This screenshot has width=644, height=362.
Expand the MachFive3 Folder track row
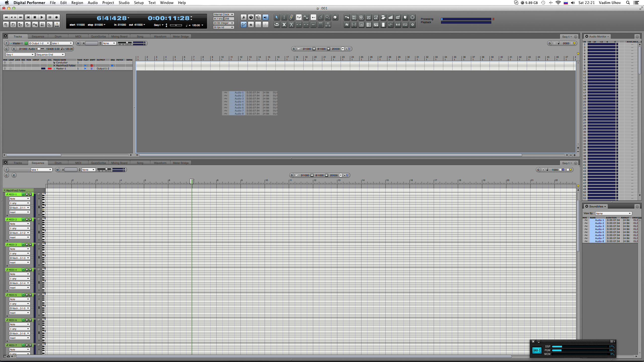[x=54, y=66]
